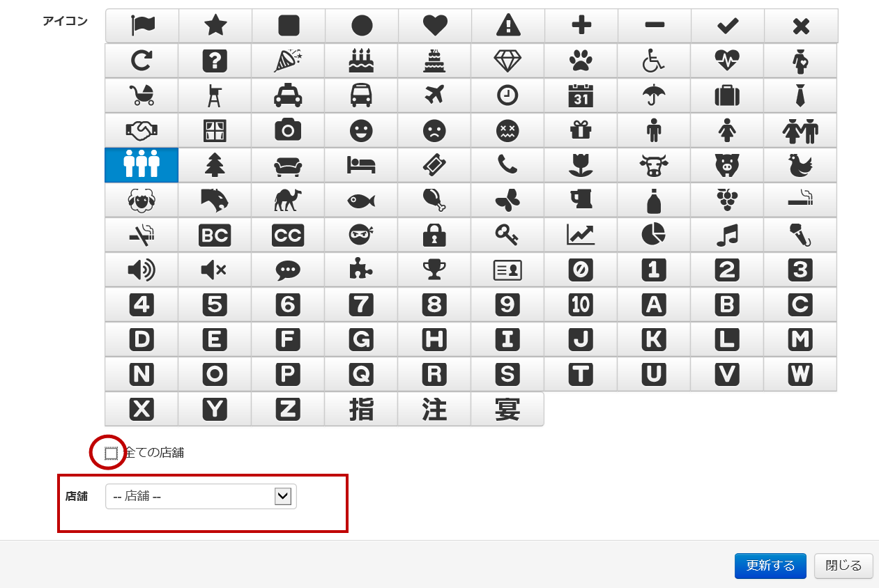This screenshot has width=879, height=588.
Task: Select the padlock icon
Action: click(434, 235)
